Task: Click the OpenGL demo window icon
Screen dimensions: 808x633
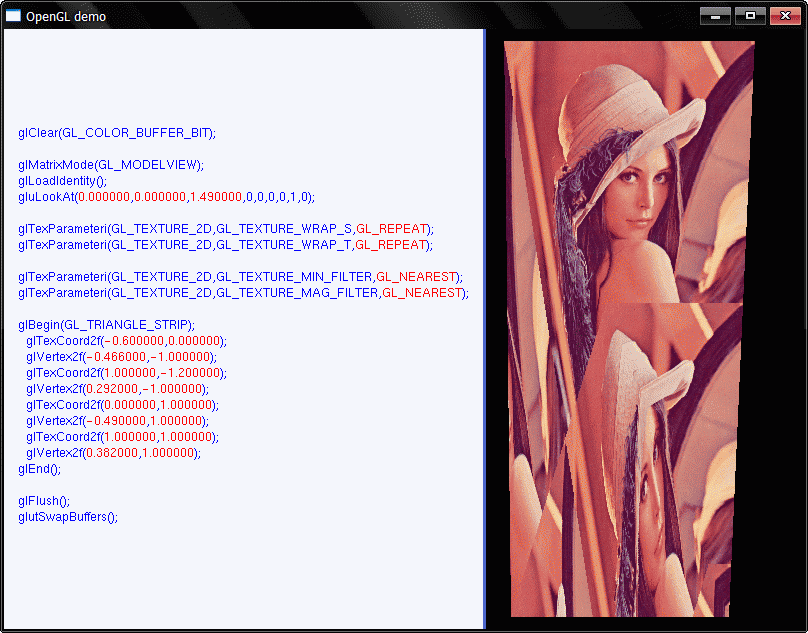Action: [x=13, y=16]
